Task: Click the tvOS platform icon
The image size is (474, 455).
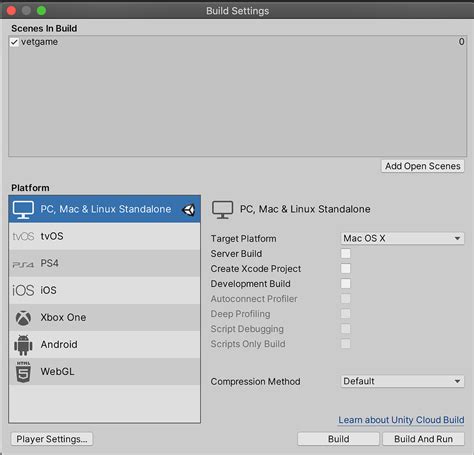Action: point(23,236)
